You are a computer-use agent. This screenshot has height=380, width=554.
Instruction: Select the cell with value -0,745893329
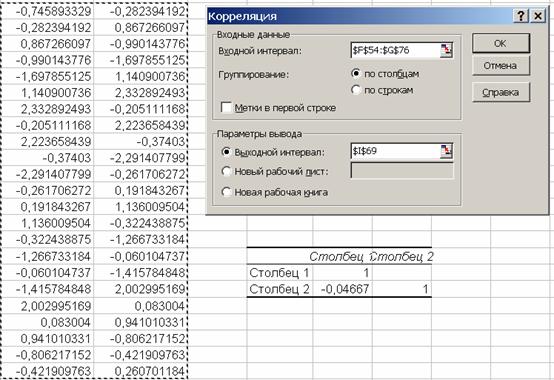click(x=48, y=11)
